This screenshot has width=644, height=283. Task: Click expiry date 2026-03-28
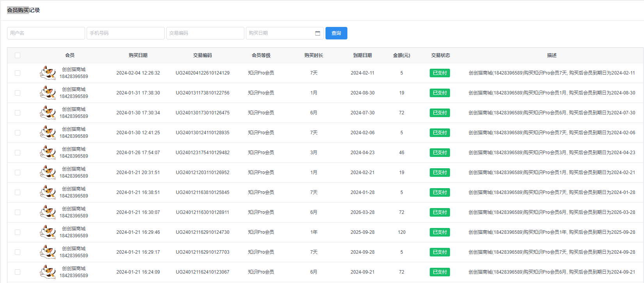coord(363,212)
